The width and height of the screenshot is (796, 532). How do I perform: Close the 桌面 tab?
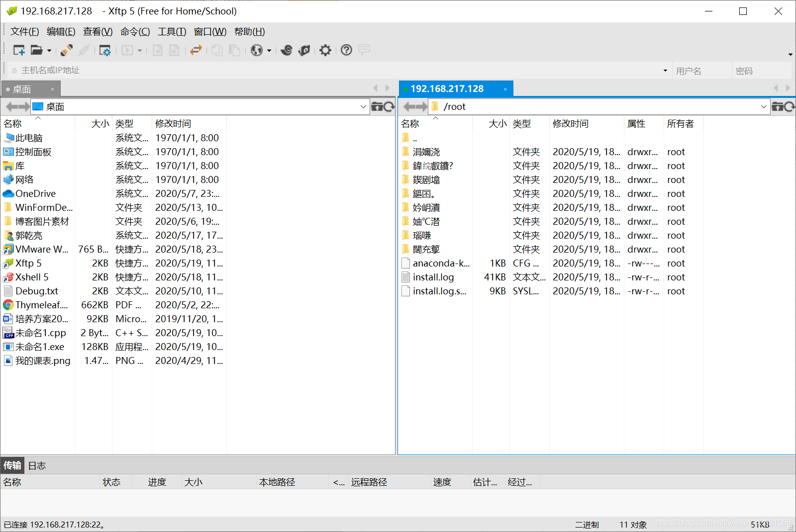pyautogui.click(x=52, y=89)
